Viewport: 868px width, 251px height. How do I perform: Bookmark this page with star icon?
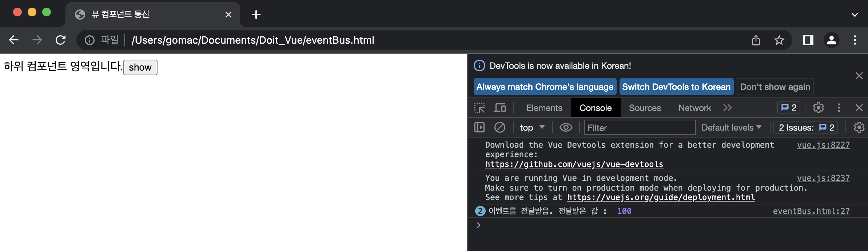[779, 40]
